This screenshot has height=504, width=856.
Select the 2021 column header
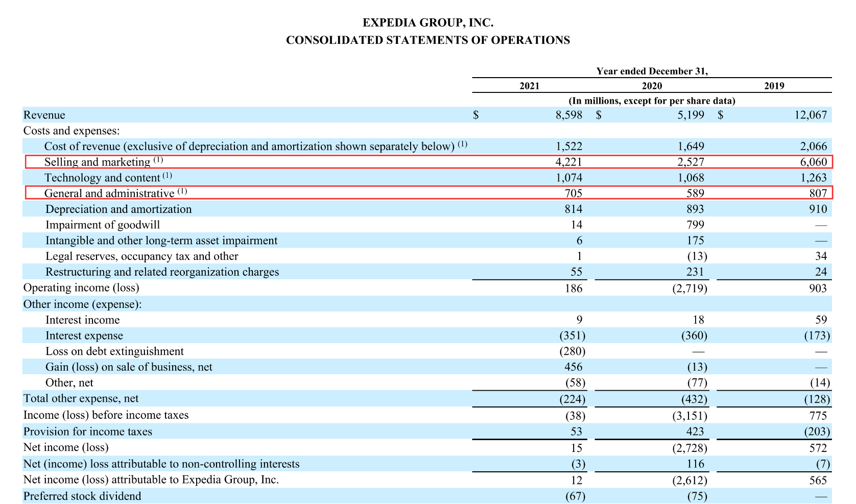[529, 86]
